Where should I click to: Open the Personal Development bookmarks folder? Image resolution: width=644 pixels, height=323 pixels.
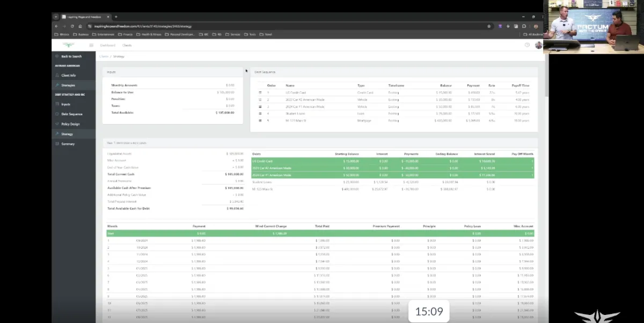(180, 34)
